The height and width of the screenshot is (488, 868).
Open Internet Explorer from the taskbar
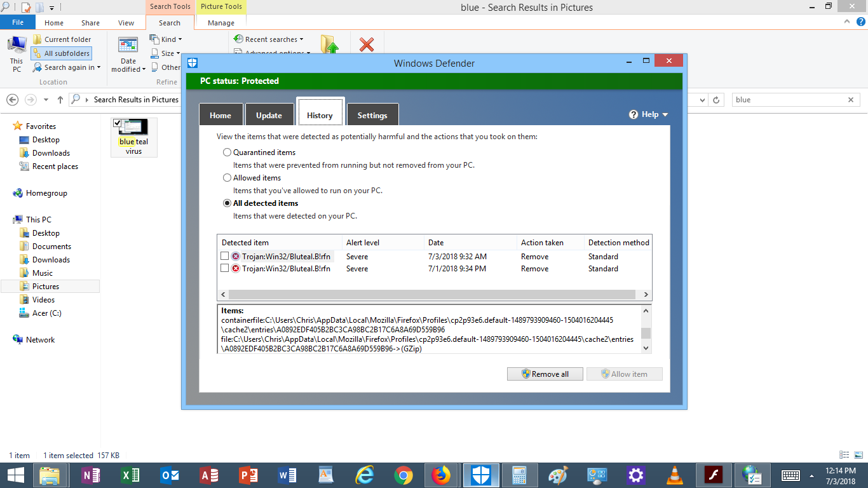[x=365, y=475]
